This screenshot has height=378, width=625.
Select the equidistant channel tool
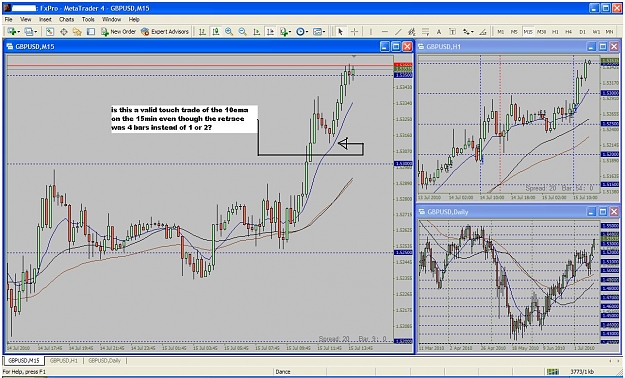point(412,32)
